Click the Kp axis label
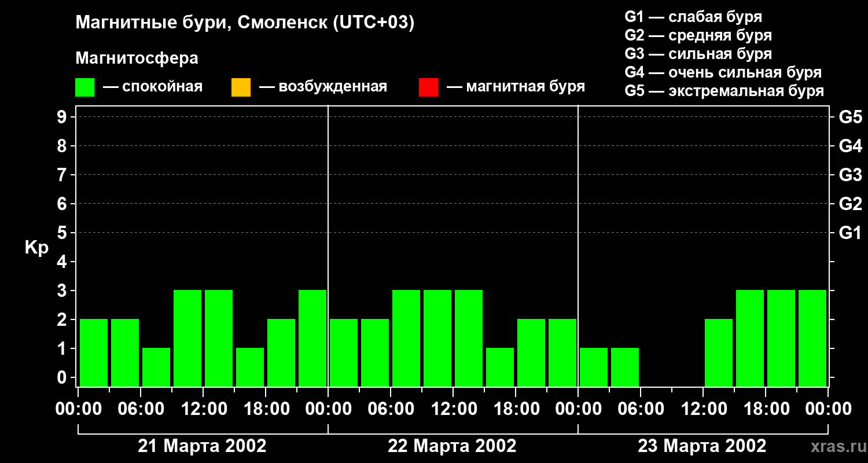 tap(36, 248)
